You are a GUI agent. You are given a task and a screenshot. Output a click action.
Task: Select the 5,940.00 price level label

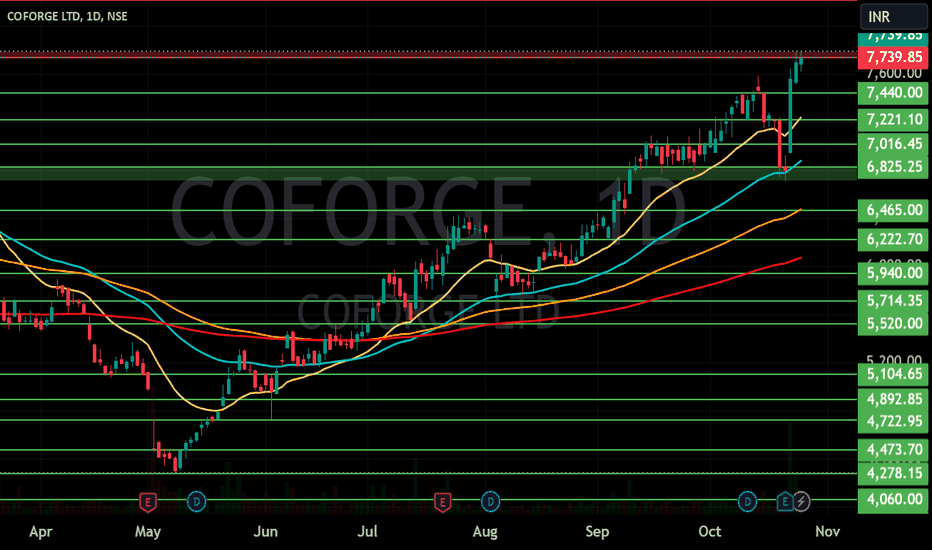tap(893, 273)
